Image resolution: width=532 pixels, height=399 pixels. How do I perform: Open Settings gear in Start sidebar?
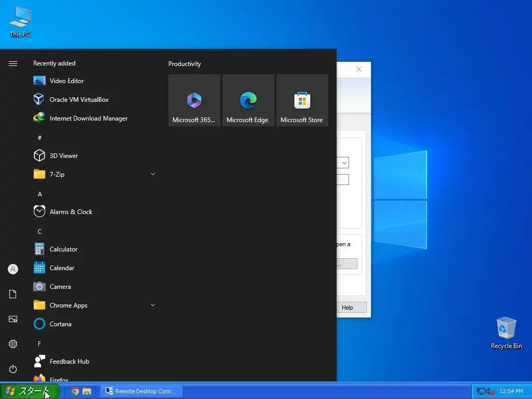[x=13, y=344]
